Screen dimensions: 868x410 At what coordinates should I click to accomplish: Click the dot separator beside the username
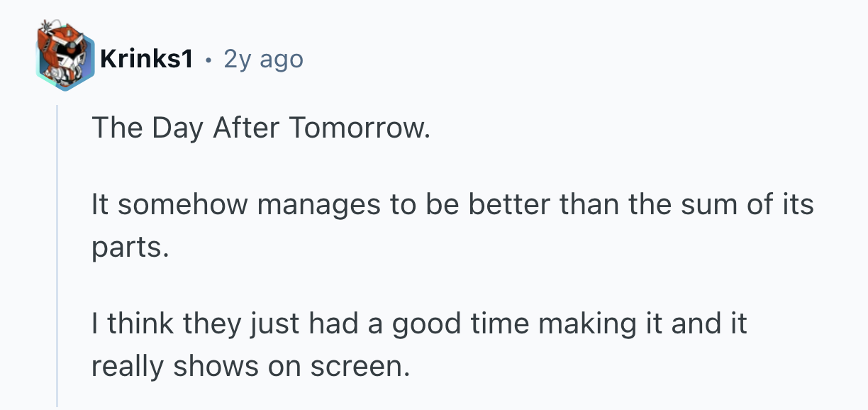208,61
